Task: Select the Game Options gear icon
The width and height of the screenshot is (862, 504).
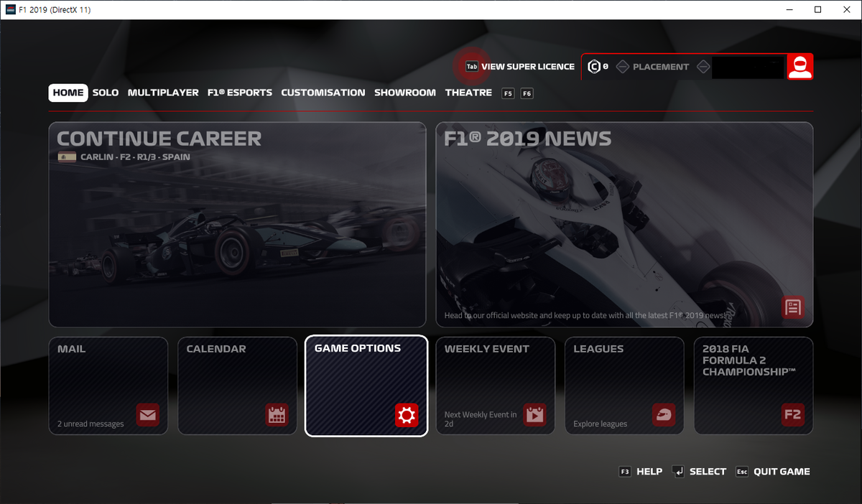Action: (406, 415)
